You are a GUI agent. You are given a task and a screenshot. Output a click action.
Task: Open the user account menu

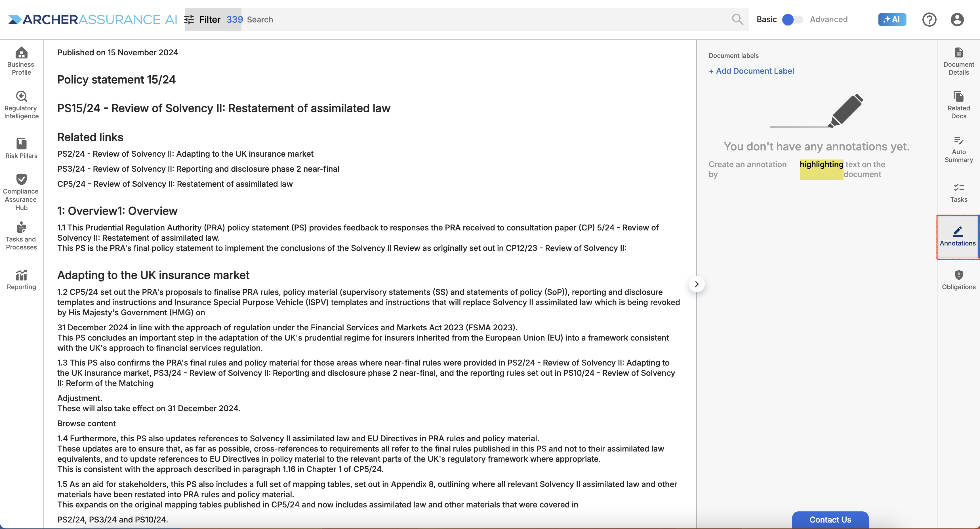coord(957,19)
